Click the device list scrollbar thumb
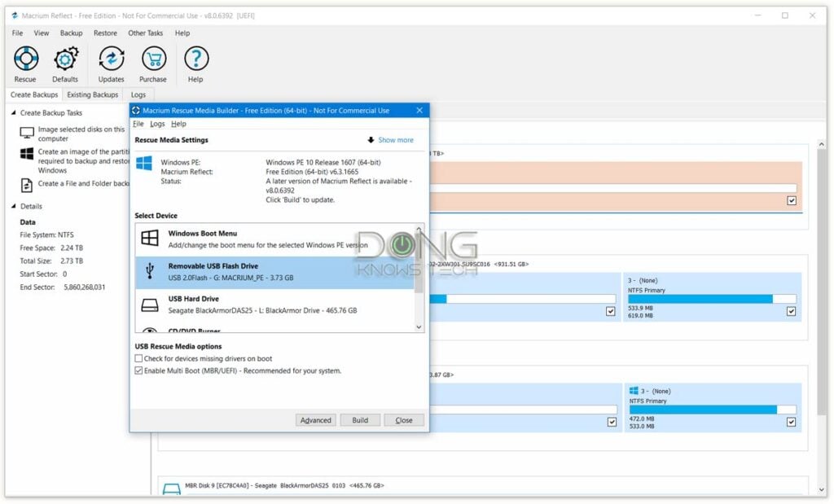This screenshot has height=504, width=834. pos(419,264)
